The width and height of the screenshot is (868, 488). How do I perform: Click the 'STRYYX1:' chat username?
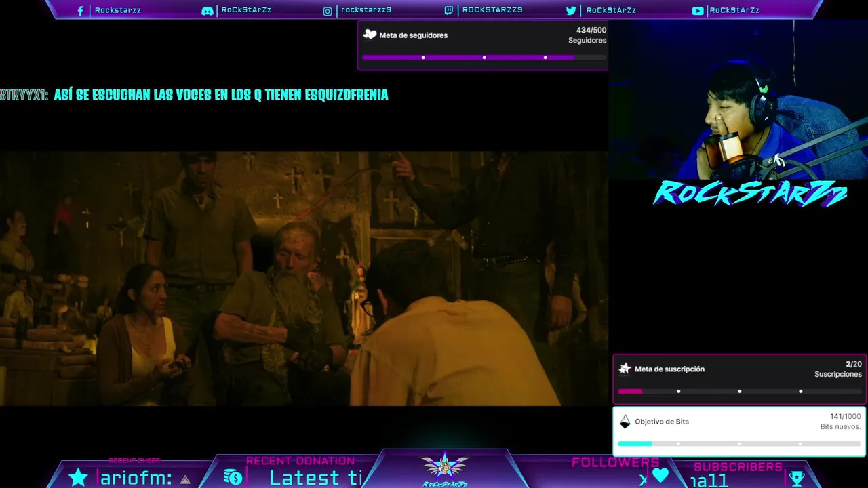pos(24,95)
